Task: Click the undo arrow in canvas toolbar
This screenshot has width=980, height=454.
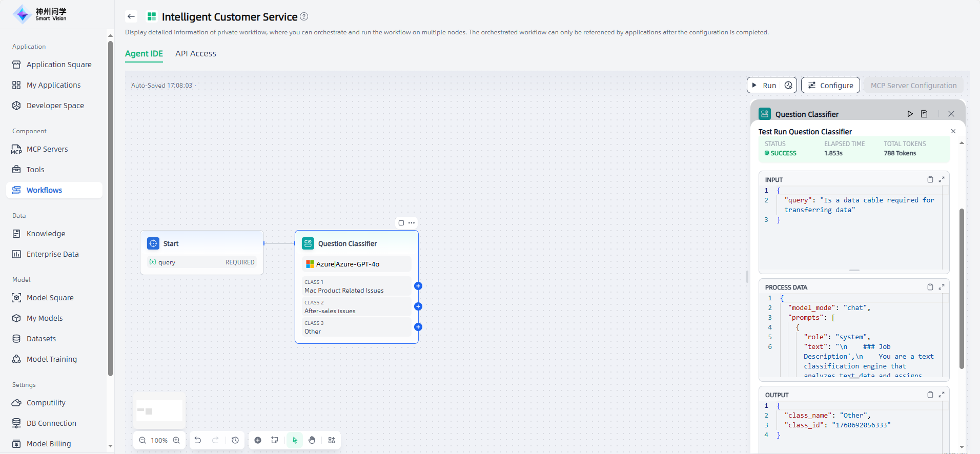Action: [x=198, y=440]
